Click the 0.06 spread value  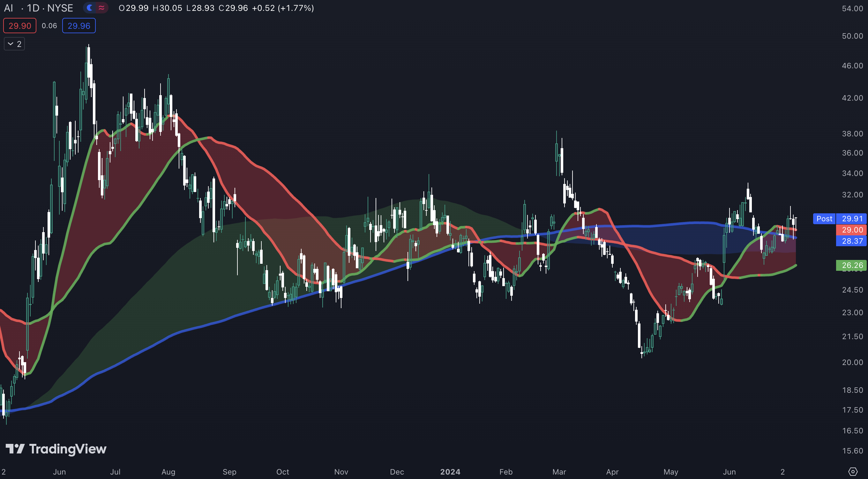coord(49,26)
